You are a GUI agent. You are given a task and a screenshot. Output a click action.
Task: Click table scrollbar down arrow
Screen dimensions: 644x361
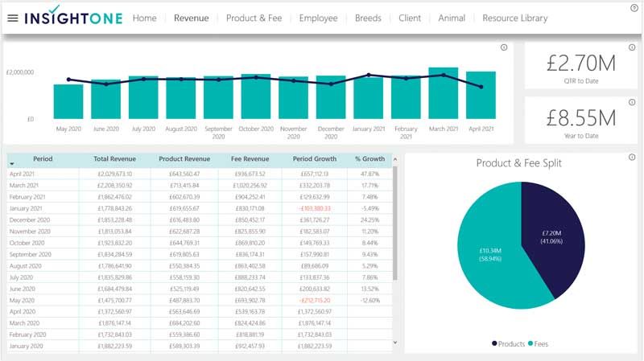point(395,343)
